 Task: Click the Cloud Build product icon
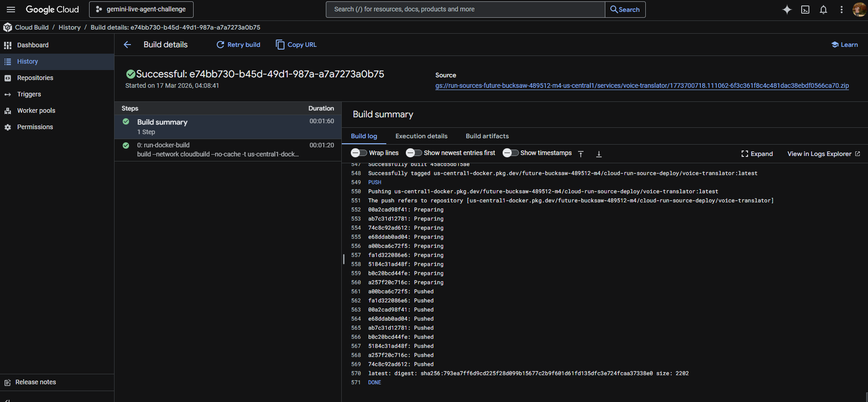click(7, 27)
